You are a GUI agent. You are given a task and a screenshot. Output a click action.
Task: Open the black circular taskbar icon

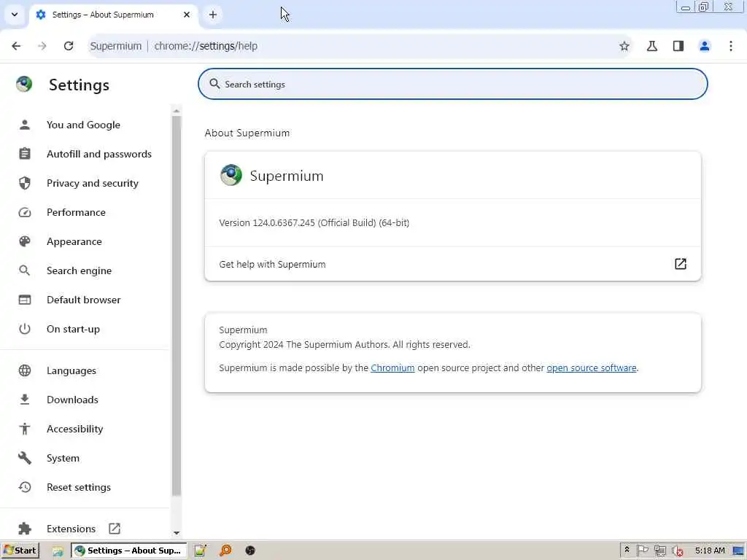pyautogui.click(x=250, y=551)
